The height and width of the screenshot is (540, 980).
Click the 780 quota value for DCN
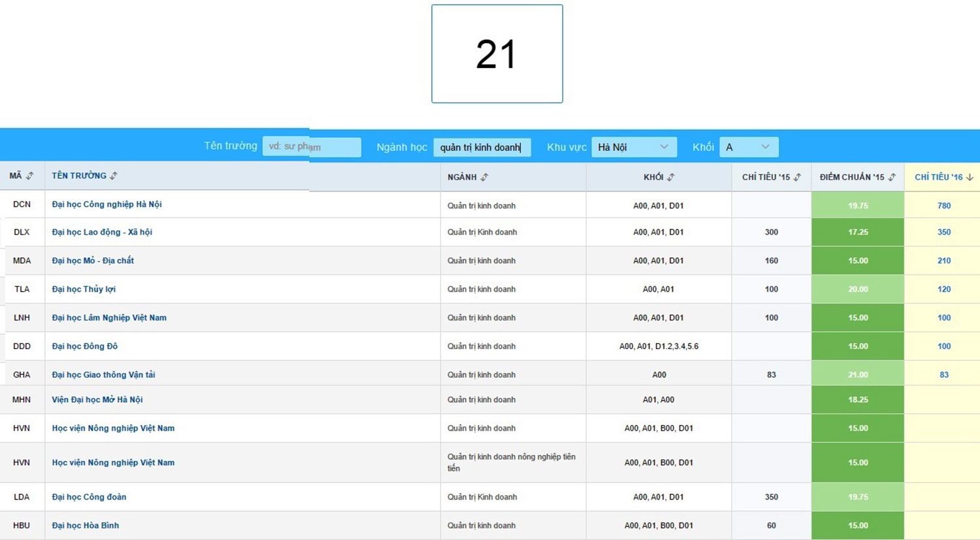click(x=943, y=205)
